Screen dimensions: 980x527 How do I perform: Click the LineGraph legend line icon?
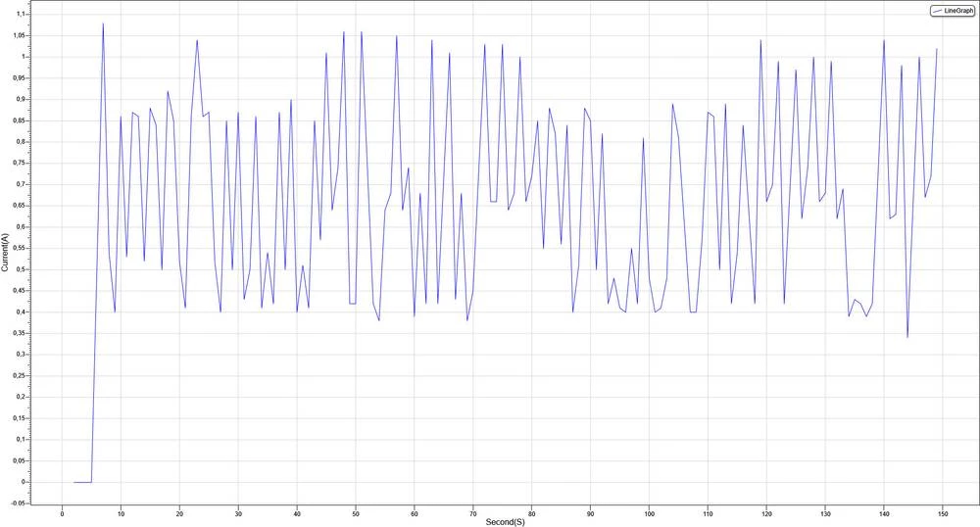pos(938,11)
